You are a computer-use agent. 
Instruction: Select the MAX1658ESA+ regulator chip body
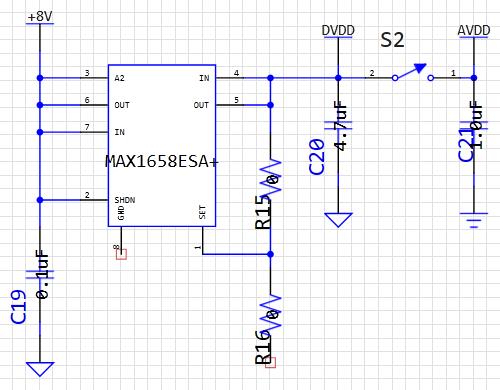tap(162, 146)
